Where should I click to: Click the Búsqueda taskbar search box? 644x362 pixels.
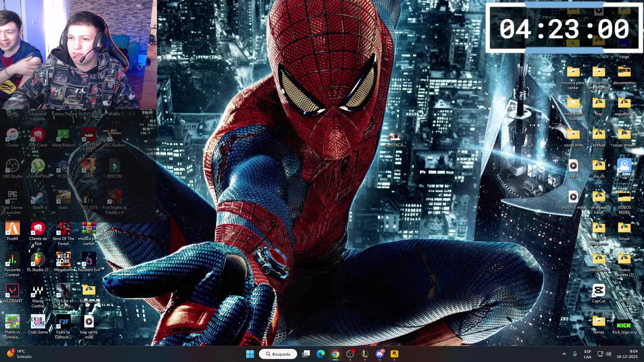pyautogui.click(x=278, y=354)
